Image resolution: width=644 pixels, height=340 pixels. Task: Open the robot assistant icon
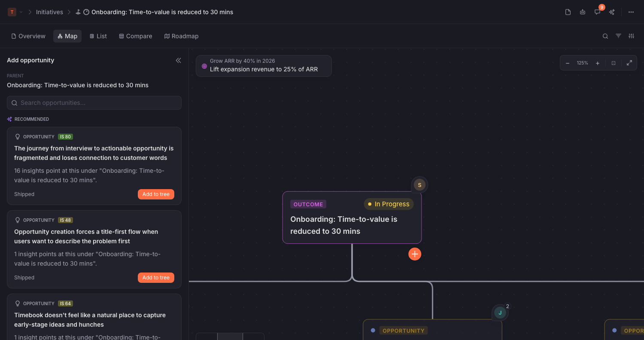583,12
